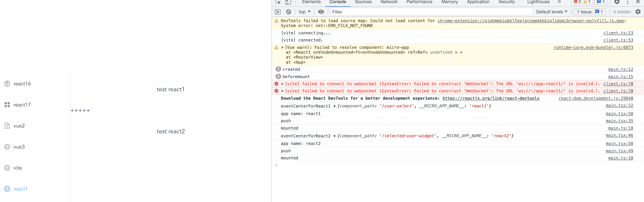Click the red error count badge
The height and width of the screenshot is (202, 644).
coord(577,2)
